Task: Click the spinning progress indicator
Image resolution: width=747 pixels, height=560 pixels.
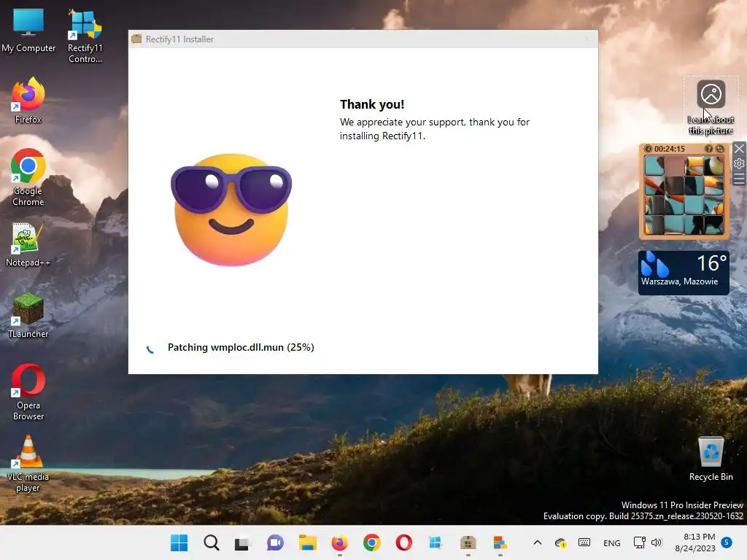Action: coord(150,349)
